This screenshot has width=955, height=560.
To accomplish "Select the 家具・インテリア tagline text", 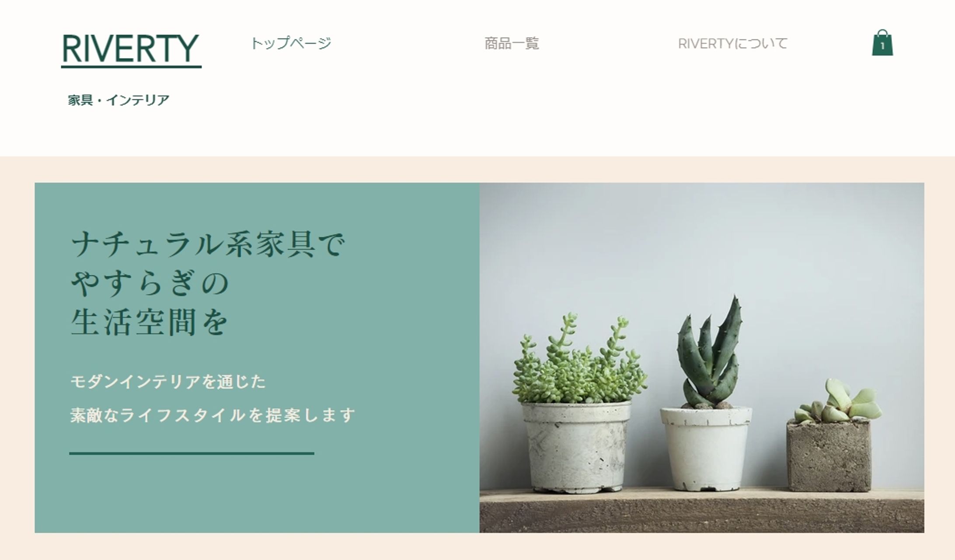I will pos(119,100).
